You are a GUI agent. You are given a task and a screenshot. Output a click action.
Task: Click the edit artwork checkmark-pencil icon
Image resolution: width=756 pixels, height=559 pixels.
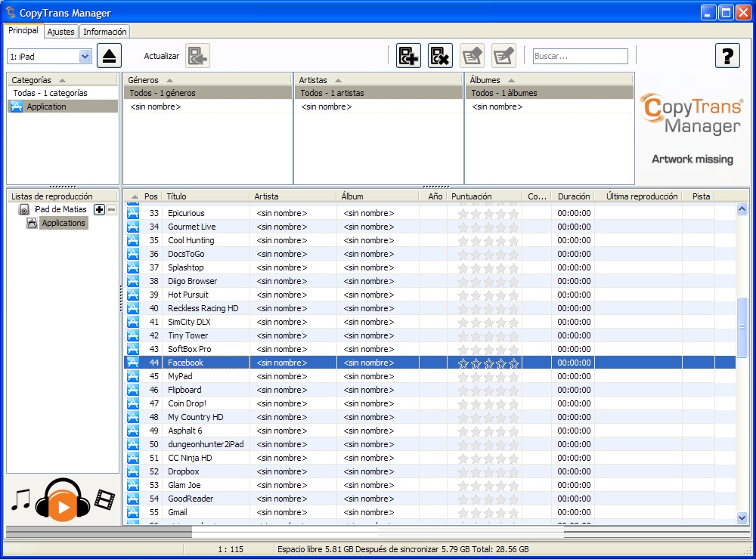coord(503,56)
